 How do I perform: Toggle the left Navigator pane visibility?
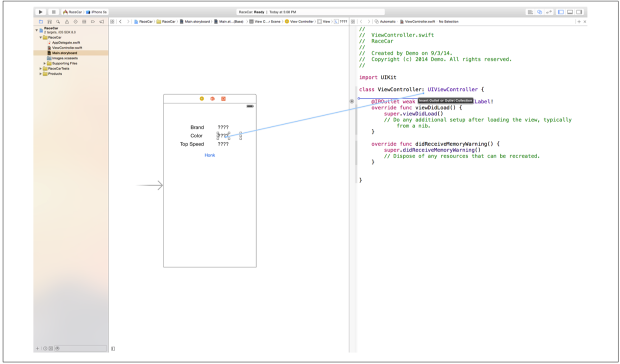(561, 12)
